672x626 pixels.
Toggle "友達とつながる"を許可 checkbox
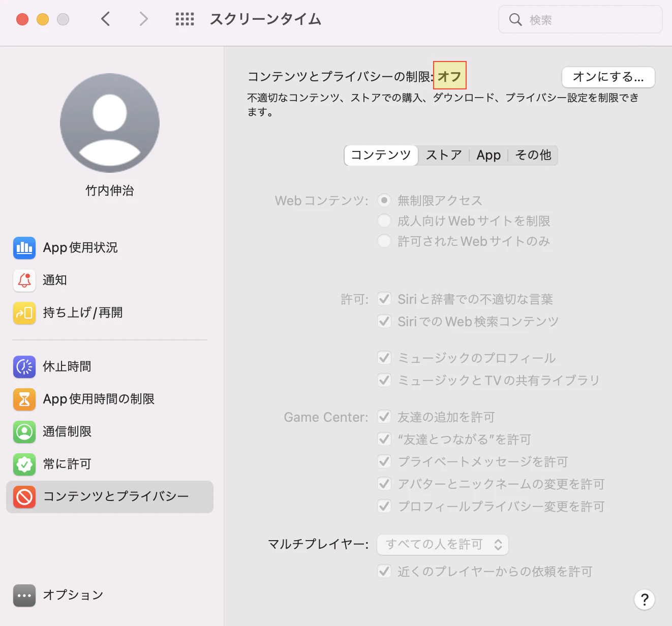click(x=384, y=439)
